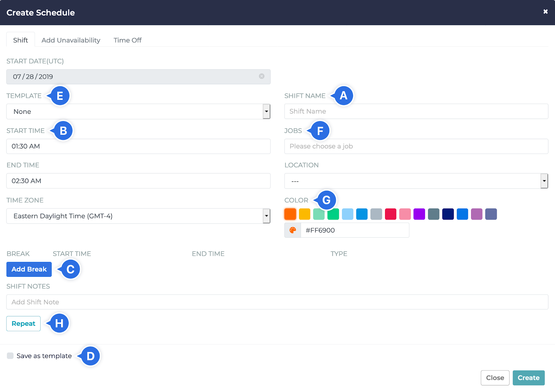Open the Time Off tab
This screenshot has height=392, width=555.
[127, 40]
